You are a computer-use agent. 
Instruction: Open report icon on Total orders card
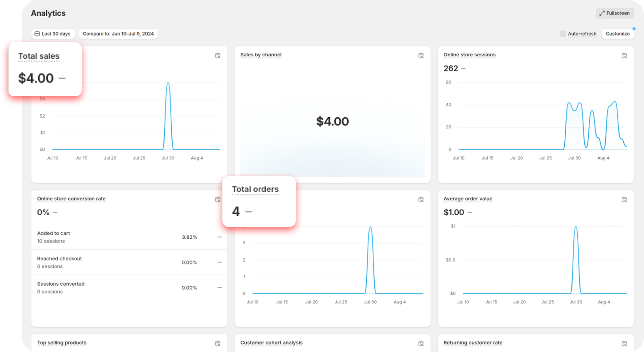pyautogui.click(x=421, y=200)
